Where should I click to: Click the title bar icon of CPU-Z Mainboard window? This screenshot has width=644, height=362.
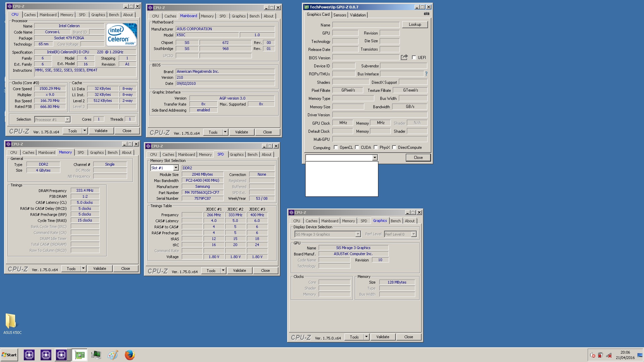pos(150,8)
